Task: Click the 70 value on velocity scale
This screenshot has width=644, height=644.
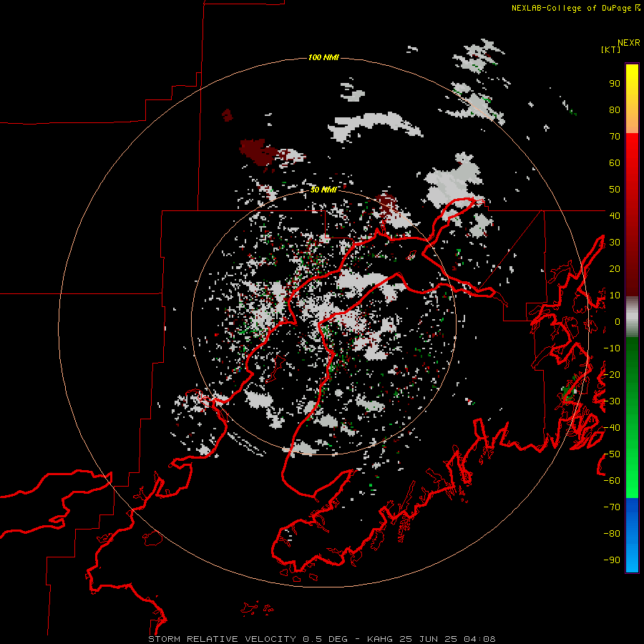Action: [615, 137]
